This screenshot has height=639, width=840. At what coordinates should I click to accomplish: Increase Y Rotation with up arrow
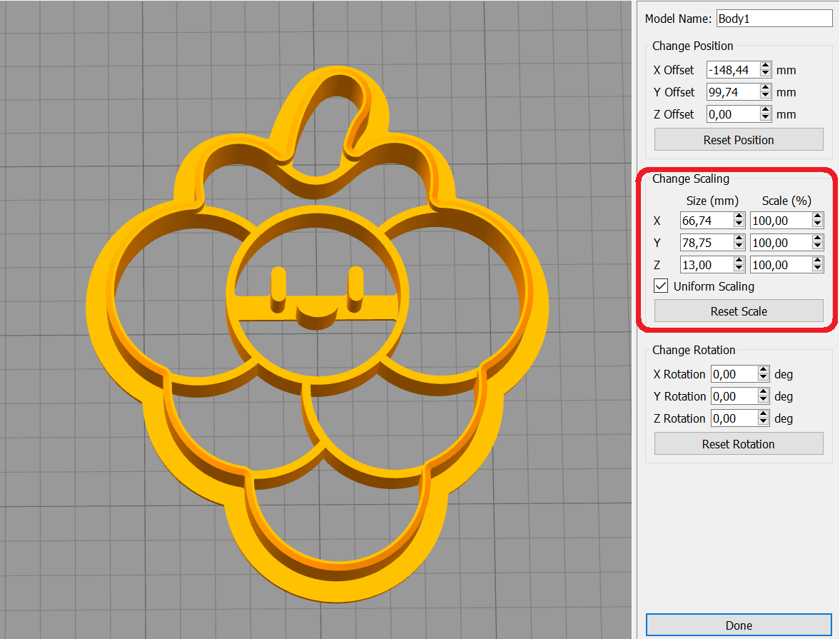[764, 392]
